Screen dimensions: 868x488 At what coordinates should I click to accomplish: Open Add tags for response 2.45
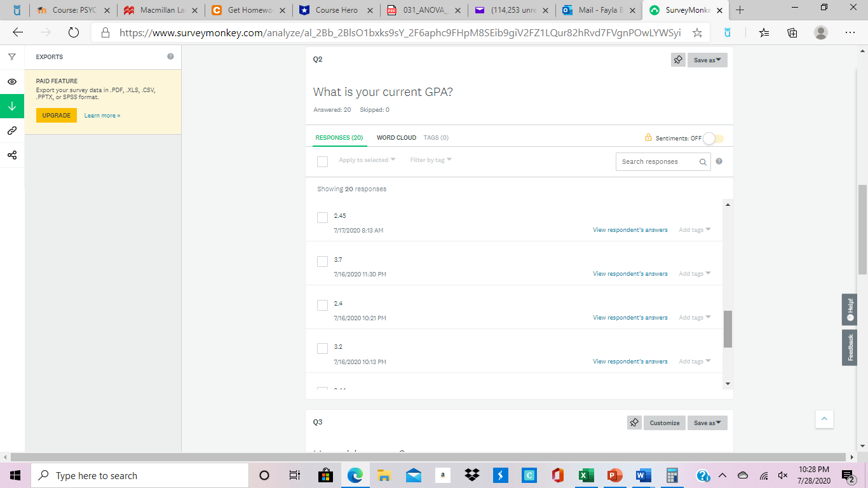695,230
